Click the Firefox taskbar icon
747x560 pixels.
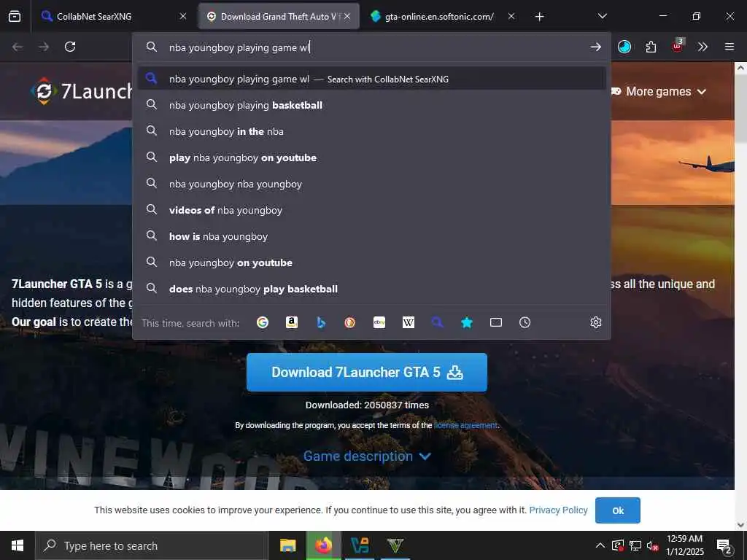pos(323,545)
